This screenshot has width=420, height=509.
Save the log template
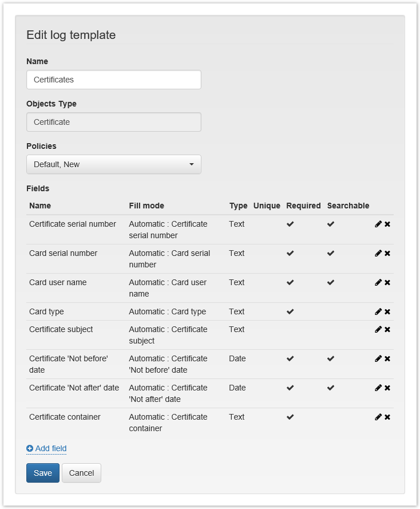[x=43, y=473]
